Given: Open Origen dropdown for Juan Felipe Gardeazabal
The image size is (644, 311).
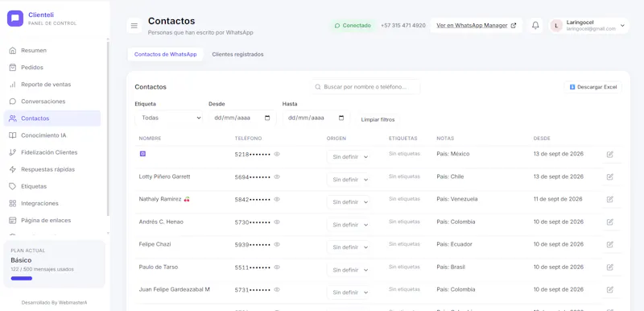Looking at the screenshot, I should click(349, 292).
